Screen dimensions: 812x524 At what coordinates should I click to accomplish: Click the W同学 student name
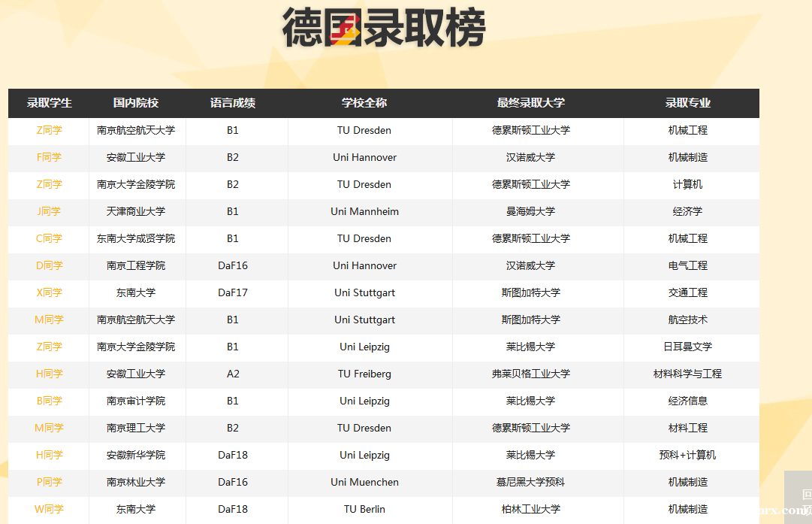[x=49, y=509]
